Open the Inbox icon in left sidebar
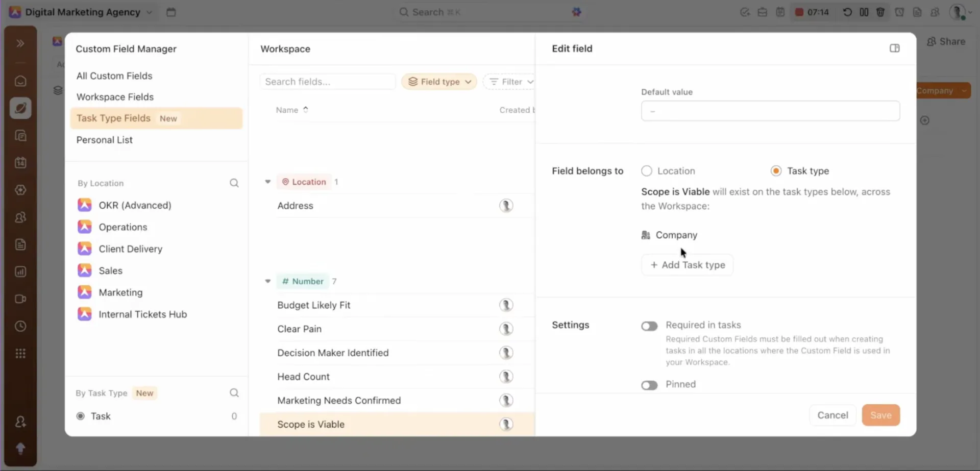Screen dimensions: 980x471 click(x=20, y=81)
